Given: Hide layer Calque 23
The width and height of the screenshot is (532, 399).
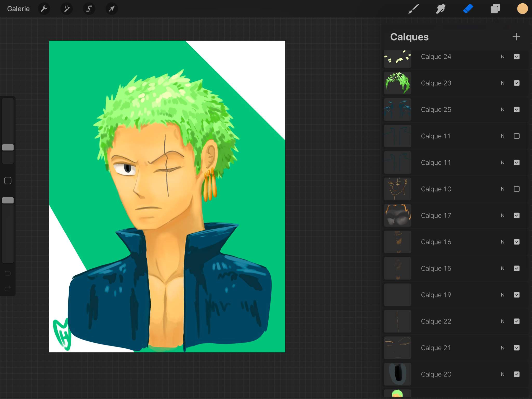Looking at the screenshot, I should [517, 83].
